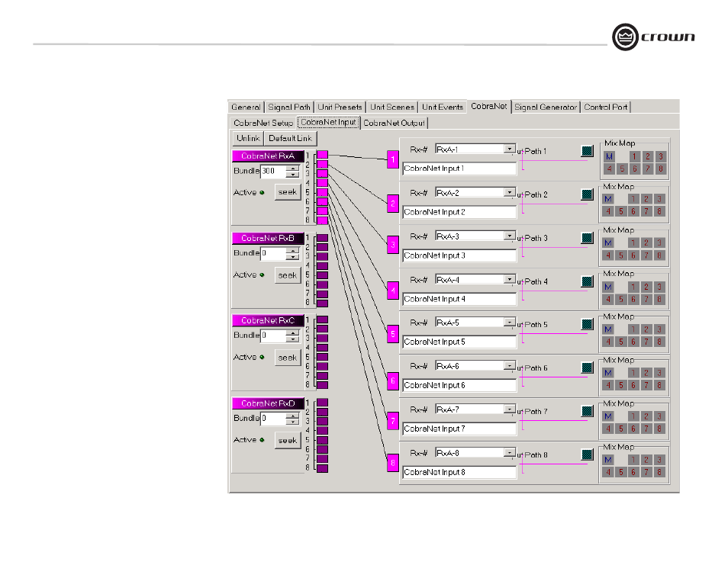Open the RxA-1 Rx-# dropdown
Image resolution: width=728 pixels, height=562 pixels.
509,149
